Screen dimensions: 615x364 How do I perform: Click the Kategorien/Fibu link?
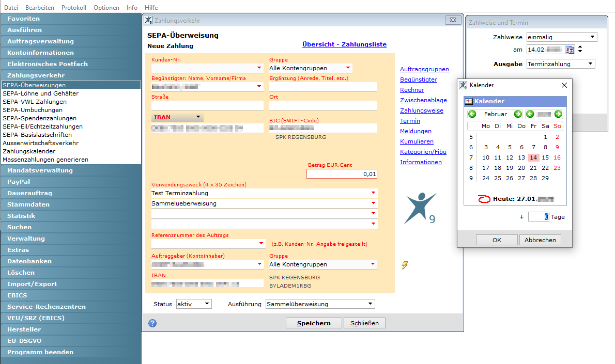pos(423,152)
